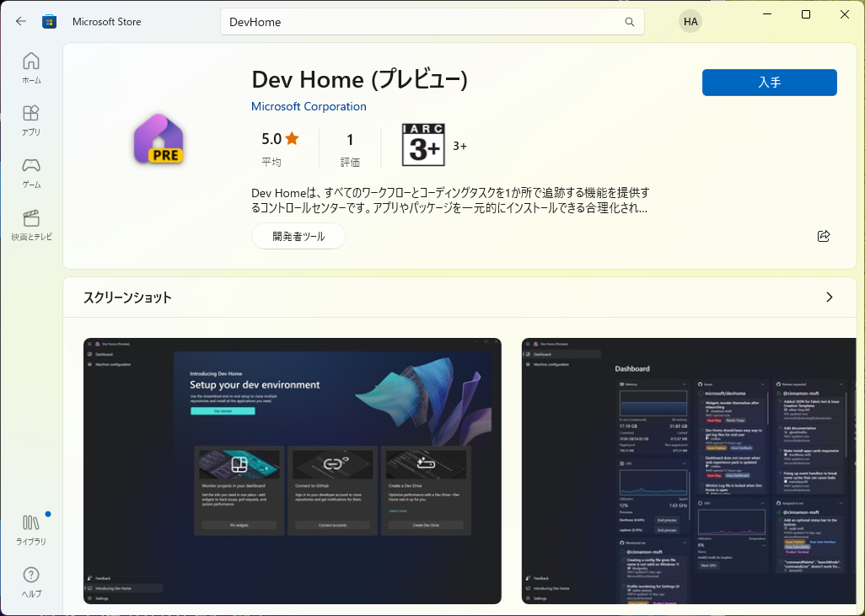Open the share icon on the app page
Screen dimensions: 865x616
point(824,236)
